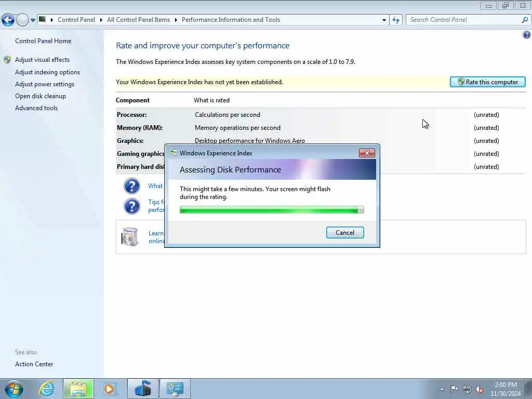The width and height of the screenshot is (532, 399).
Task: Expand arrow after Control Panel breadcrumb
Action: pos(101,20)
